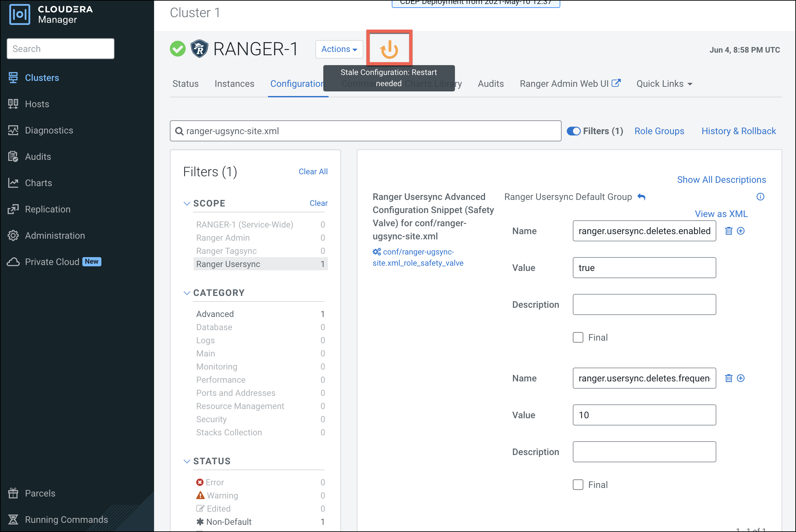Image resolution: width=796 pixels, height=532 pixels.
Task: Click the View as XML link
Action: (721, 214)
